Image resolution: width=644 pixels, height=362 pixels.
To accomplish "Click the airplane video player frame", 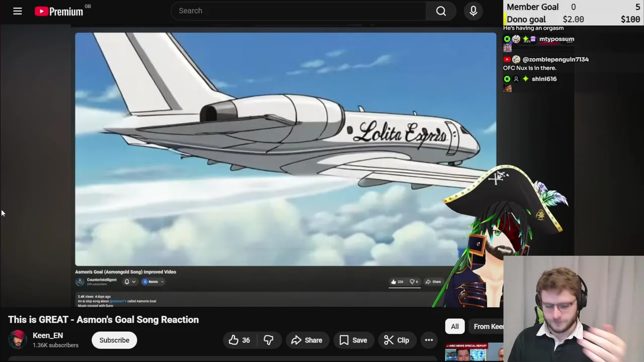I will [x=285, y=149].
